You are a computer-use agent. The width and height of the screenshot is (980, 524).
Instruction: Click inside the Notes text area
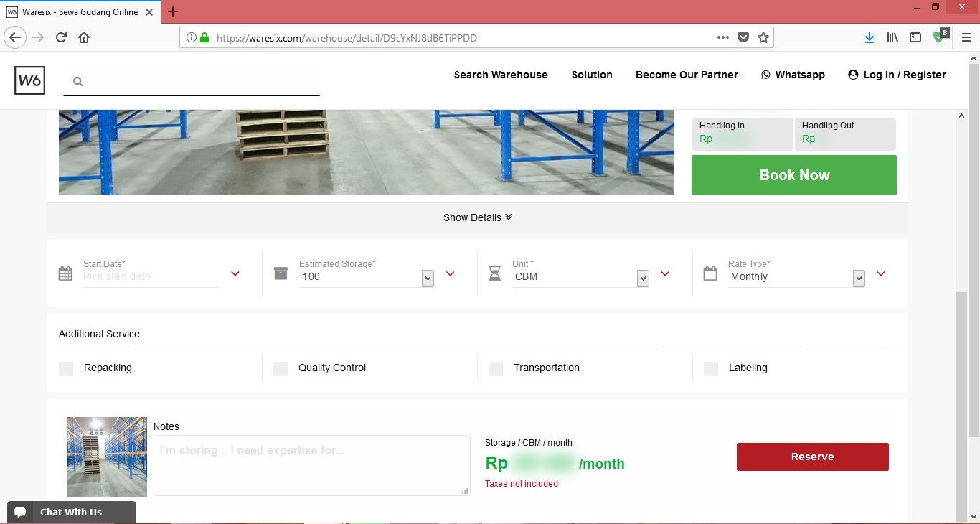pyautogui.click(x=311, y=465)
